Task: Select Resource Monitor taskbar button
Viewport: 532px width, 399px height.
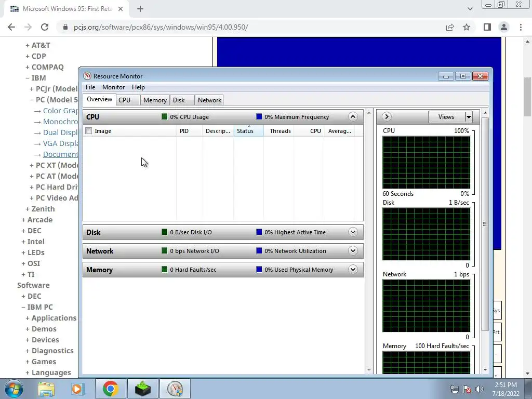Action: coord(175,389)
